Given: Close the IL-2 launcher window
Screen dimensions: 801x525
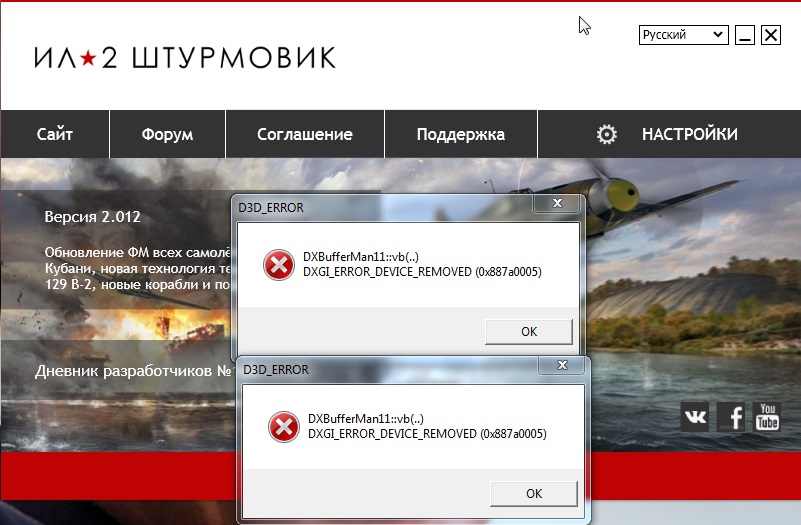Looking at the screenshot, I should click(770, 35).
